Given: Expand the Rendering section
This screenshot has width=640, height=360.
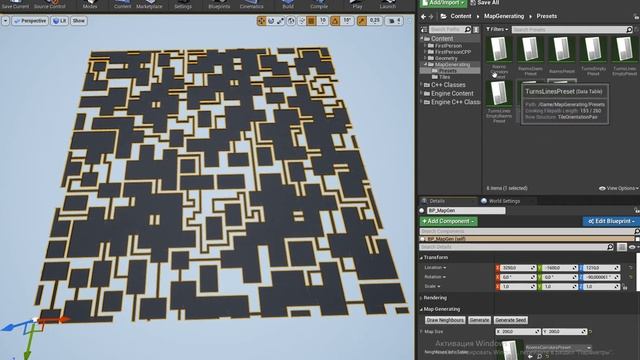Looking at the screenshot, I should click(x=422, y=298).
